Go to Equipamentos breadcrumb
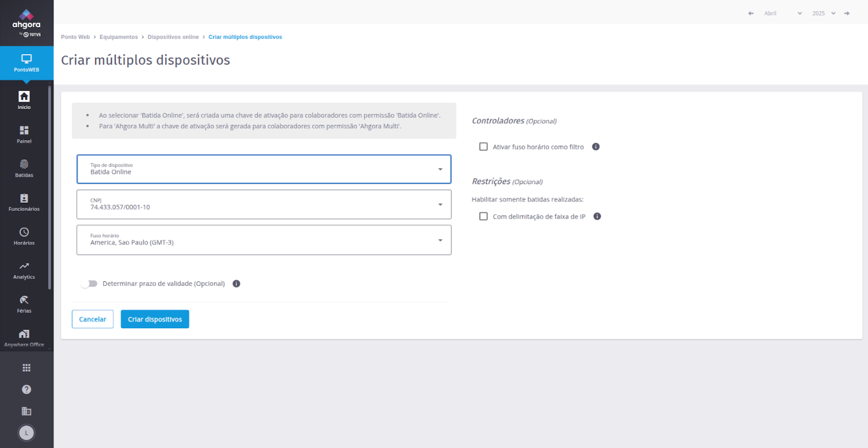The width and height of the screenshot is (868, 448). tap(119, 37)
